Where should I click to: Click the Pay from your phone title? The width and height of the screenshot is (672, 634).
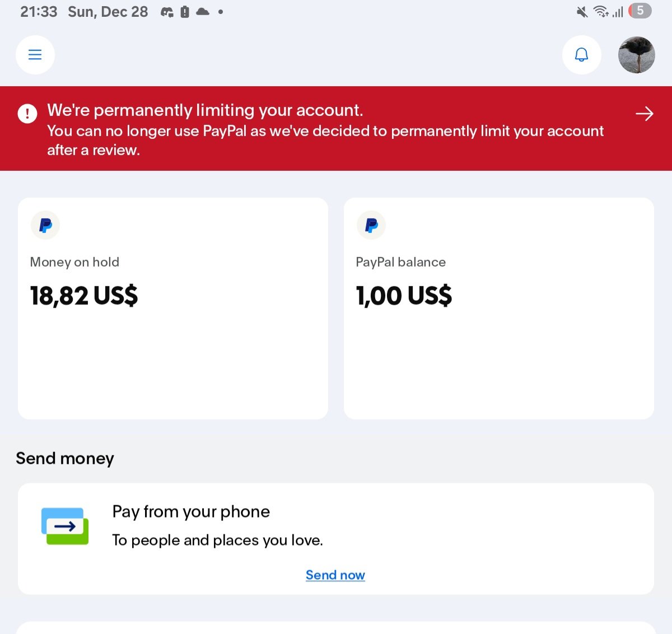191,511
